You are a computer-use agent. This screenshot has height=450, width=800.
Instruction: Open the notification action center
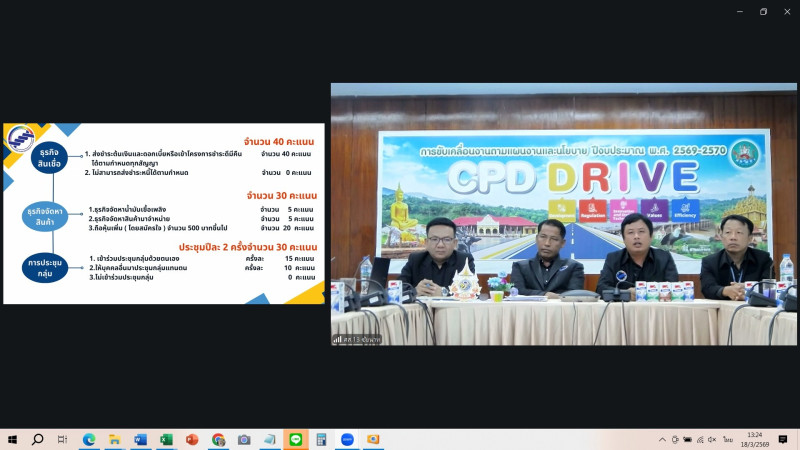coord(783,439)
